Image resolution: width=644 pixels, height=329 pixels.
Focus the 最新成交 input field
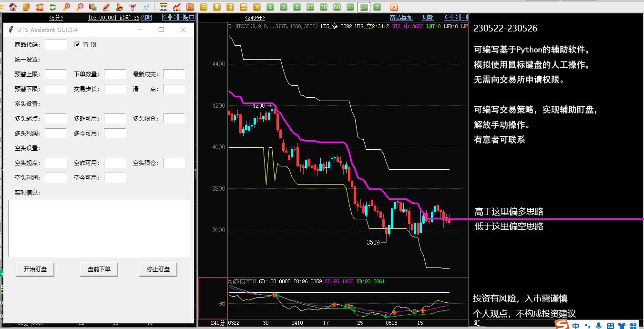[x=174, y=74]
